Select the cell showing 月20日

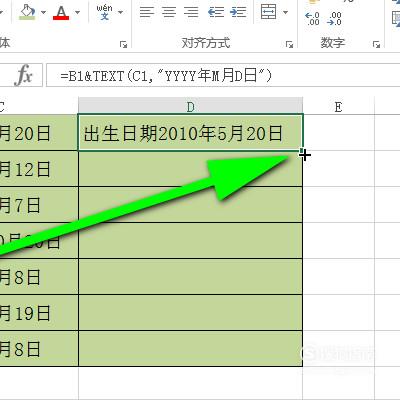tap(39, 133)
